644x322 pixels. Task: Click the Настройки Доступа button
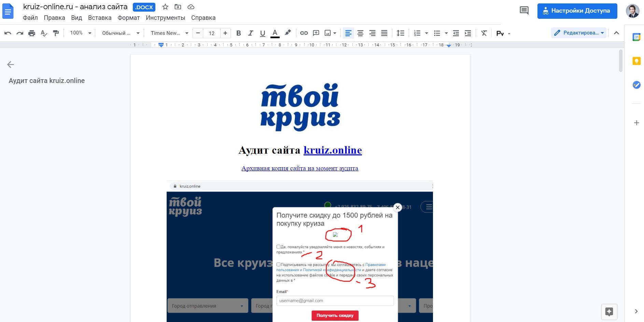(x=577, y=11)
